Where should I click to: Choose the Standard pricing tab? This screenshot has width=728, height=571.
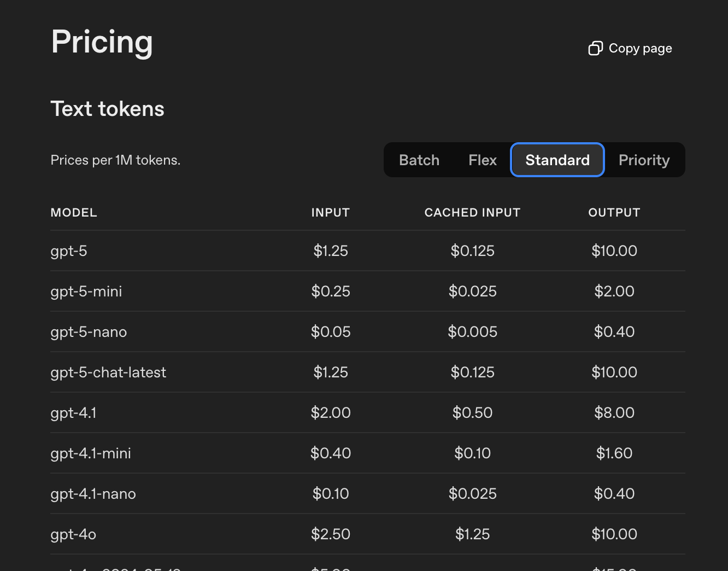557,160
